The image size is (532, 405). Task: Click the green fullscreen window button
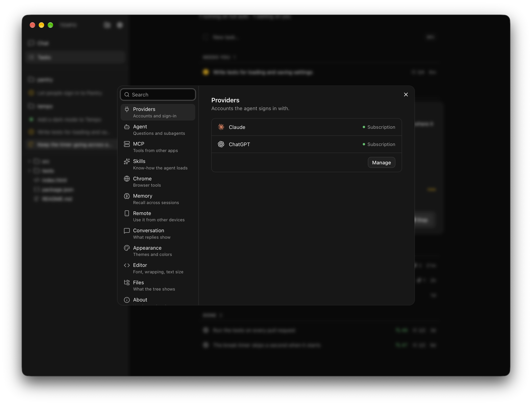(50, 25)
